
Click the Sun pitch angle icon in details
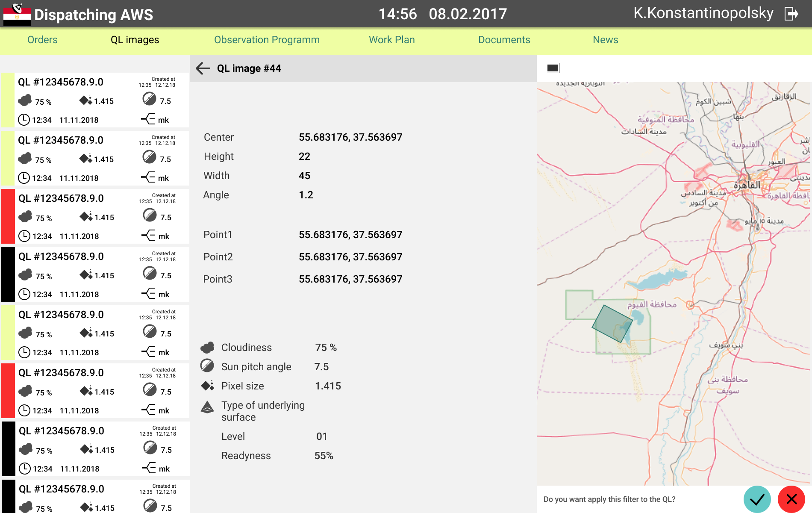click(x=207, y=366)
